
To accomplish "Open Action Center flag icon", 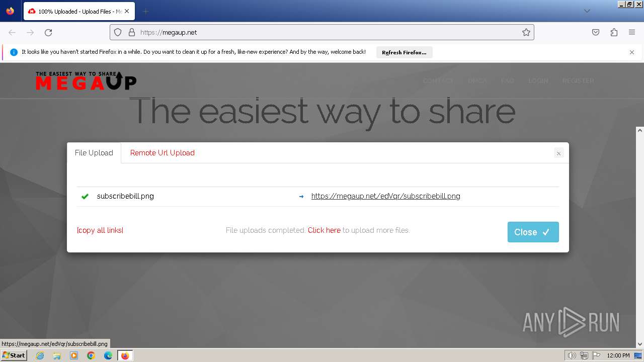I will [596, 355].
